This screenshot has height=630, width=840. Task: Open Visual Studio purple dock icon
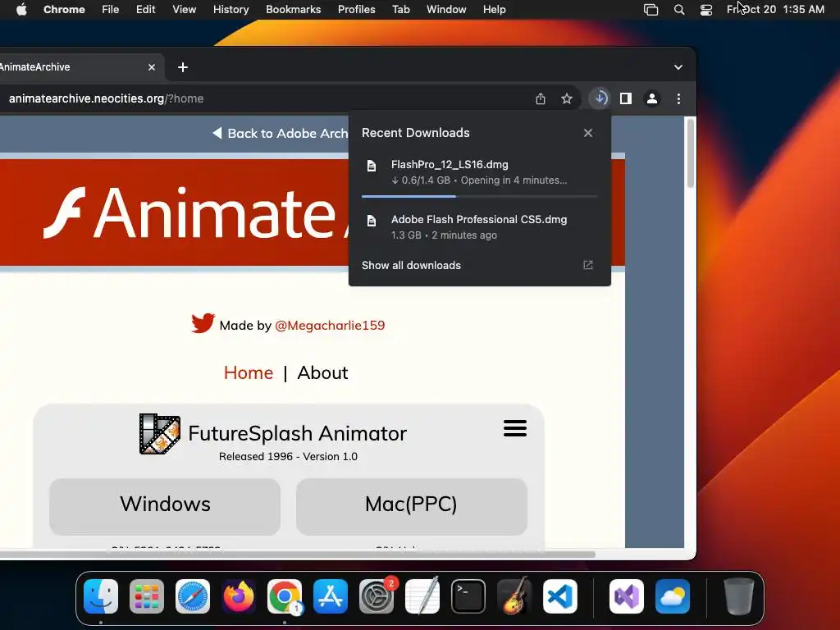click(x=627, y=596)
